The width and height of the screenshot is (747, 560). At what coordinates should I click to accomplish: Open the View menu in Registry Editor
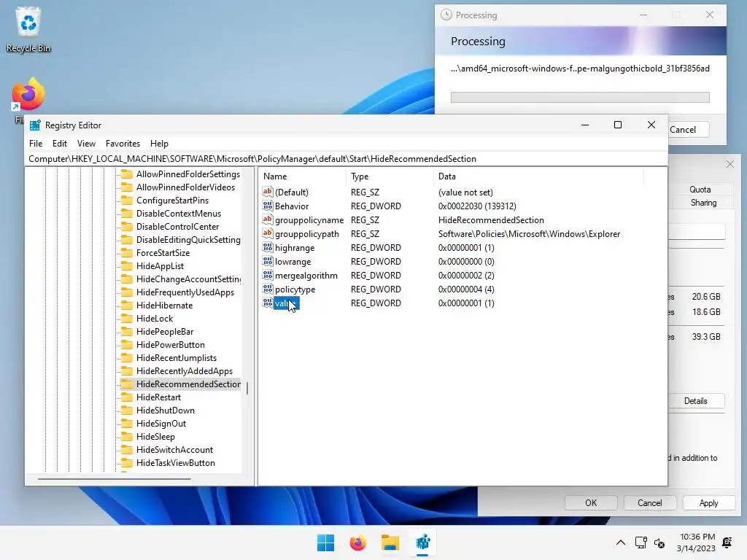tap(86, 144)
